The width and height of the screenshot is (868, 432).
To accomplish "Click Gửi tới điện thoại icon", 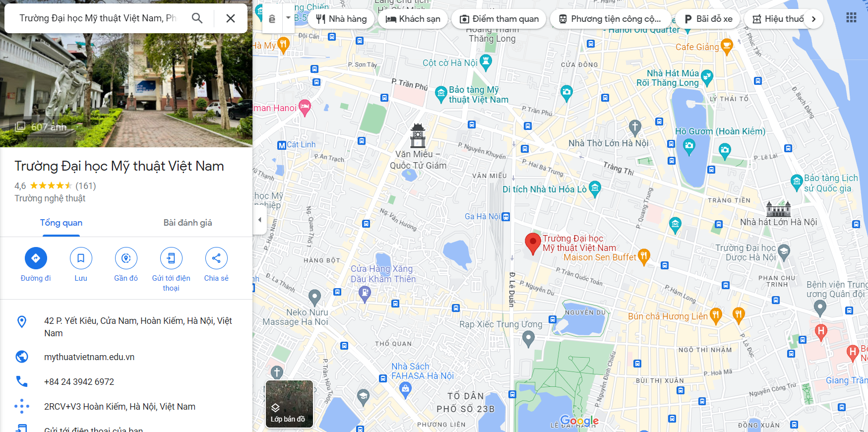I will pos(171,258).
